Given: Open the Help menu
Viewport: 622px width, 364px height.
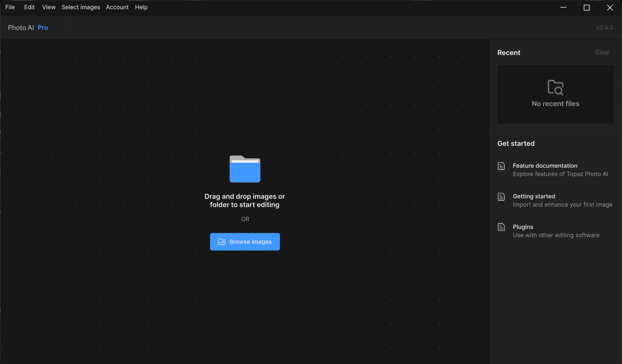Looking at the screenshot, I should point(141,7).
